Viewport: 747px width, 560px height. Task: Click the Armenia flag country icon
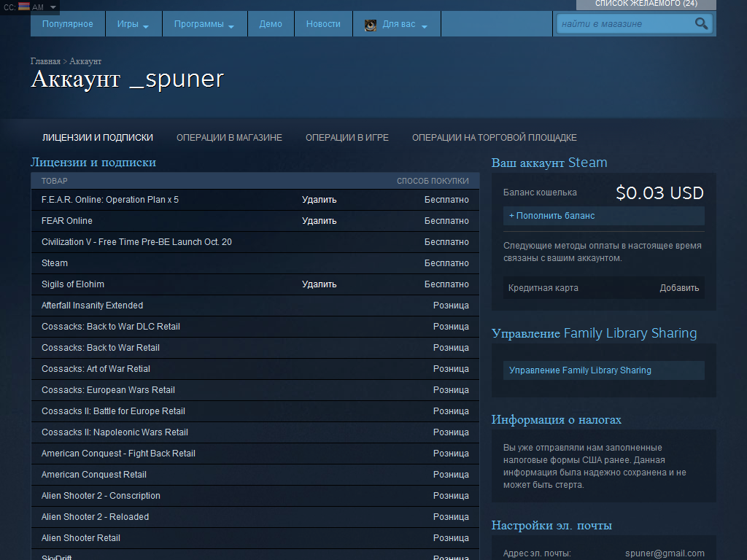[x=24, y=7]
